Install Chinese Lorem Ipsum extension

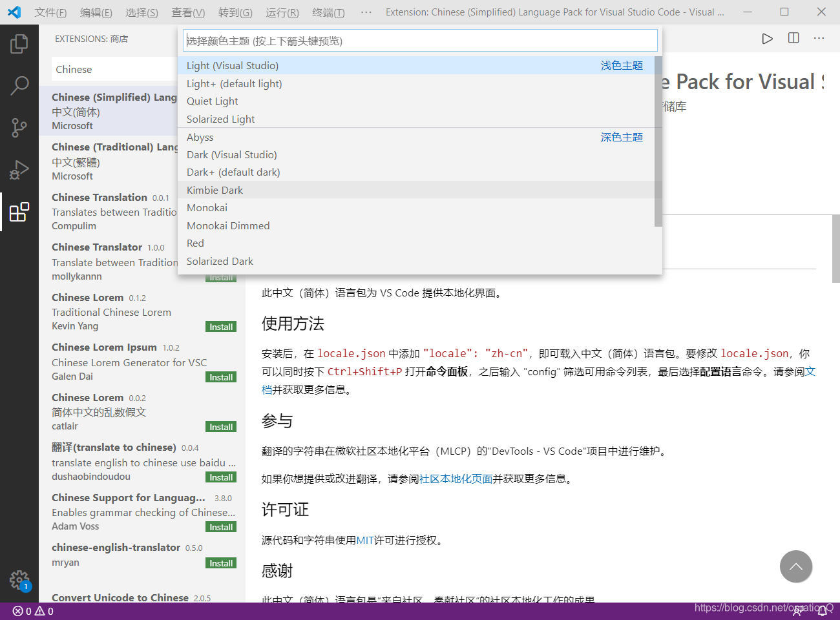221,377
